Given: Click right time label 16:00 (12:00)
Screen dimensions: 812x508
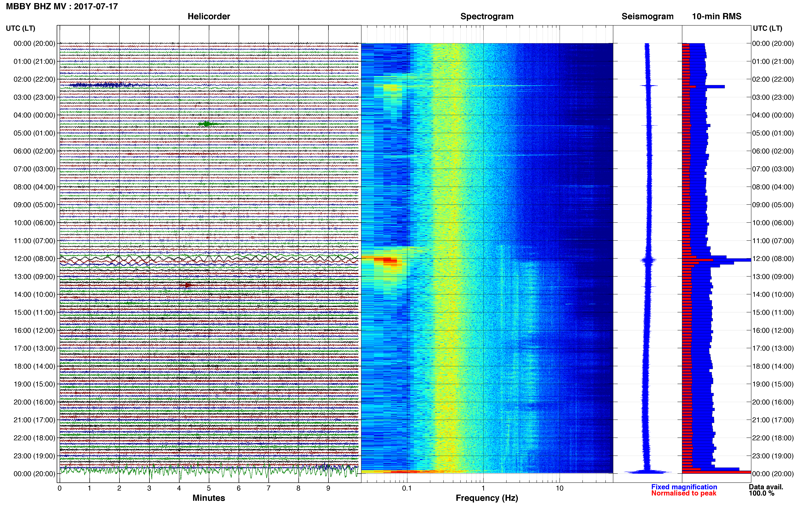Looking at the screenshot, I should [x=773, y=330].
